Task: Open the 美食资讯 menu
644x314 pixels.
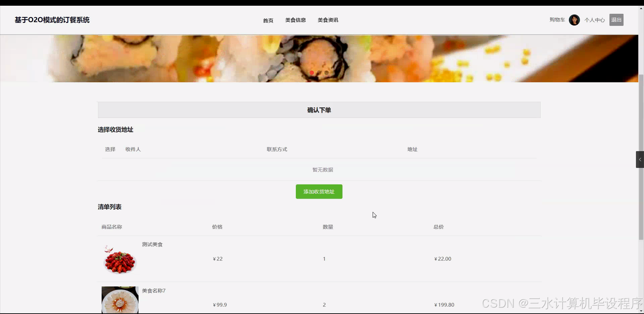Action: [x=328, y=20]
